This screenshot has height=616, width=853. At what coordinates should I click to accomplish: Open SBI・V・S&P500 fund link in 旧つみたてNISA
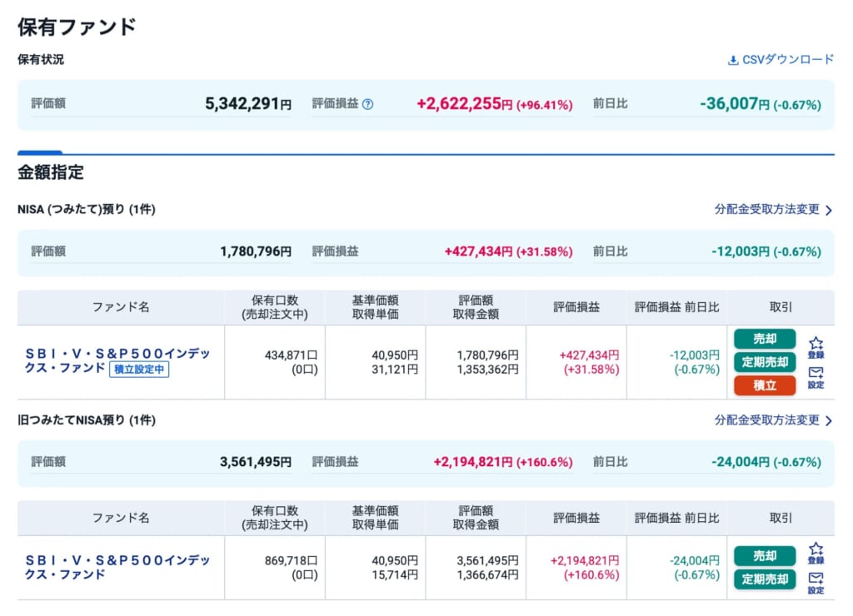click(x=117, y=567)
